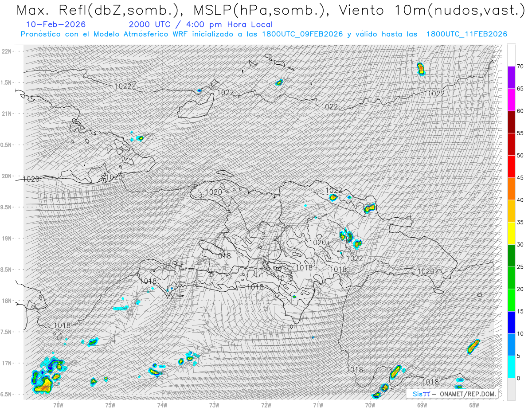Click the '15' colorbar value
The height and width of the screenshot is (411, 532).
520,311
